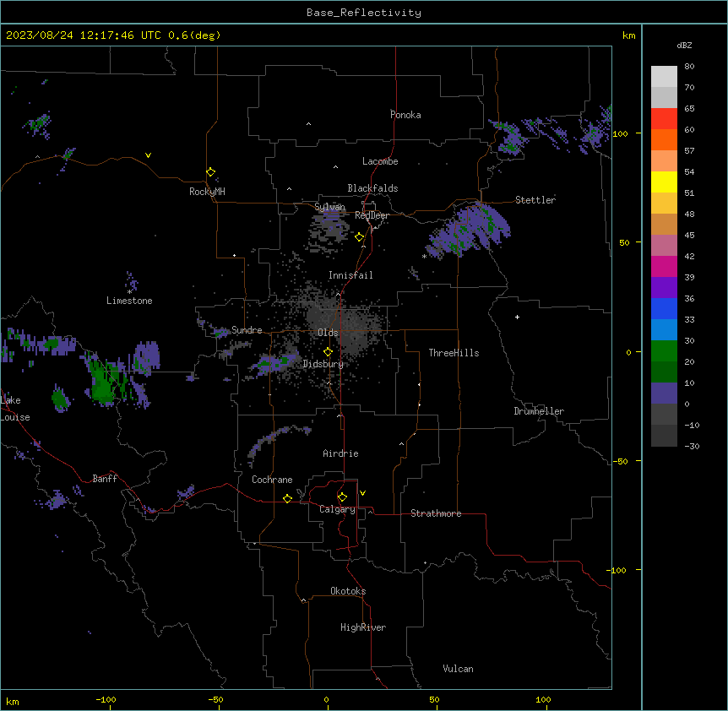Viewport: 728px width, 711px height.
Task: Pick the green 20-30 dBZ legend swatch
Action: 664,351
